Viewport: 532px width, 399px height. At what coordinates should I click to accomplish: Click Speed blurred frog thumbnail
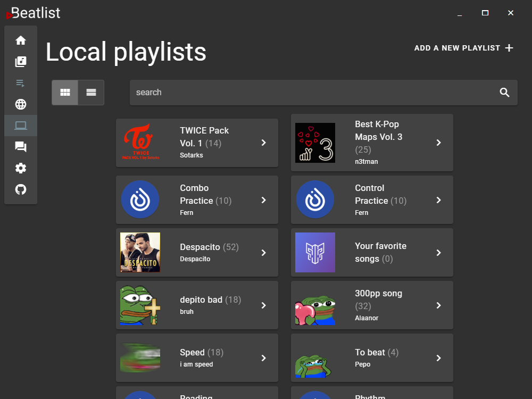140,358
